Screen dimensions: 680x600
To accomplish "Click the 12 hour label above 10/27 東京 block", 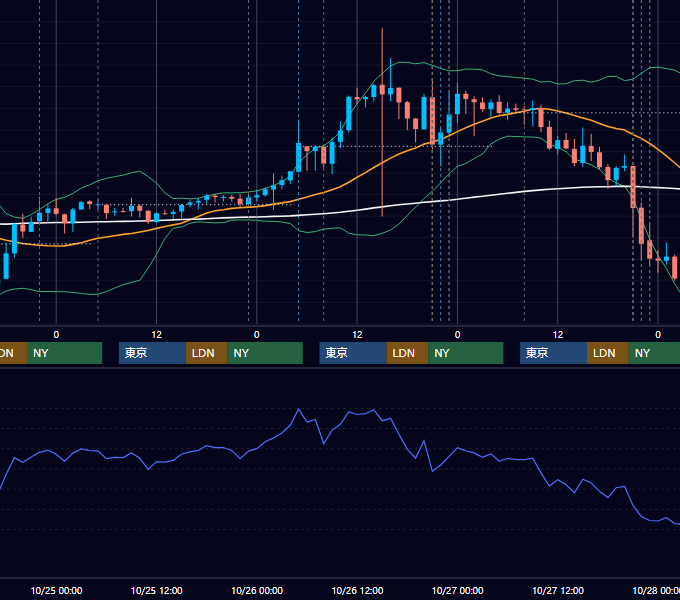I will (558, 335).
